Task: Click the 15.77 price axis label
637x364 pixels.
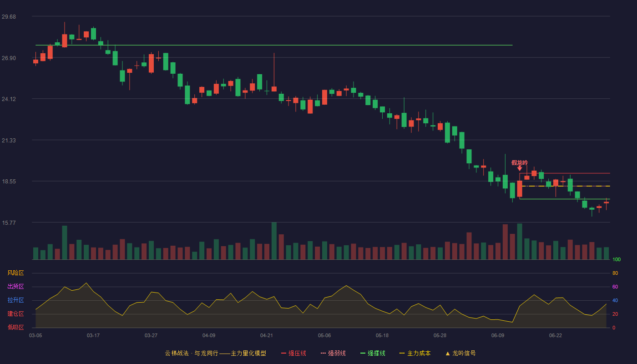Action: (x=9, y=223)
